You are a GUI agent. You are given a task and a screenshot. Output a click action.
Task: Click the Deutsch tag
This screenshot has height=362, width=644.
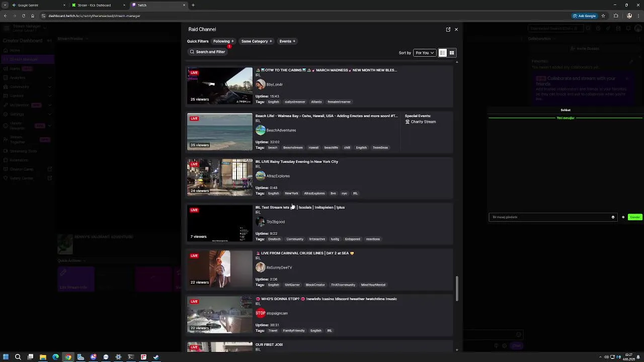coord(274,239)
